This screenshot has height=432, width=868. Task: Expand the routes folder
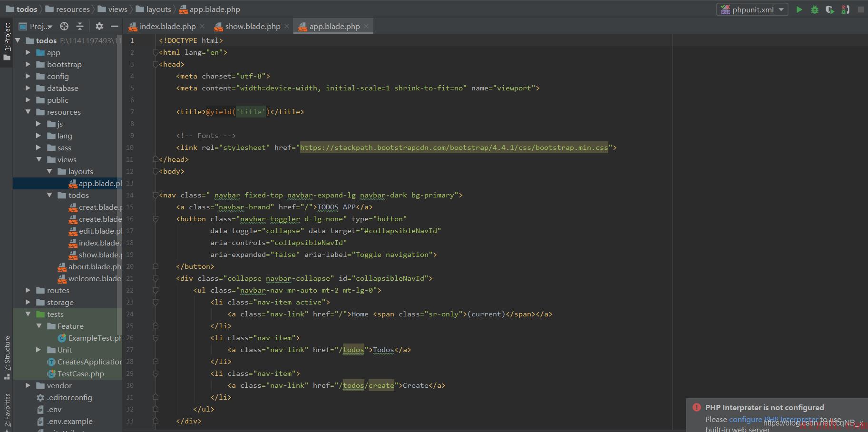28,290
